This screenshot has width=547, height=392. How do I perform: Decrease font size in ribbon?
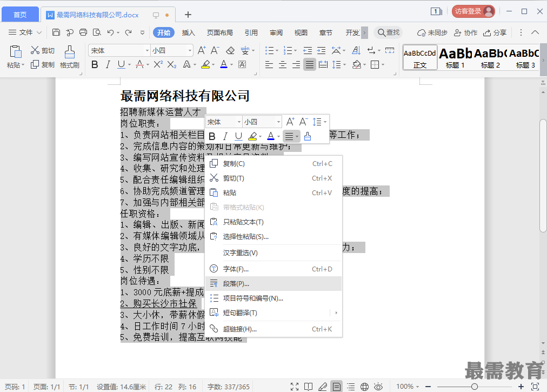coord(215,51)
